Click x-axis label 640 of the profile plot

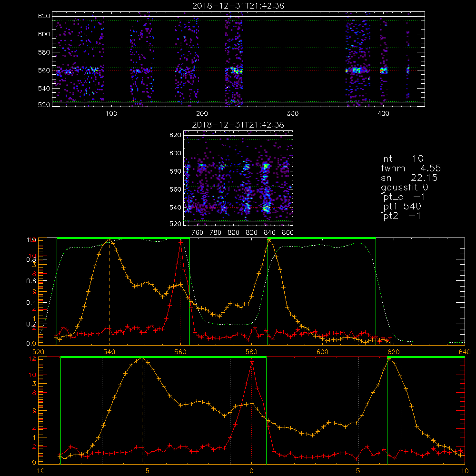pyautogui.click(x=465, y=352)
